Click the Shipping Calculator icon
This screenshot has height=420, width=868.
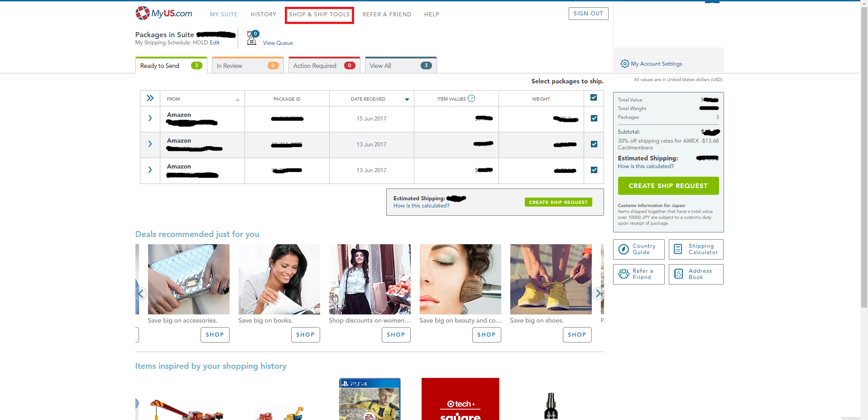pos(678,249)
